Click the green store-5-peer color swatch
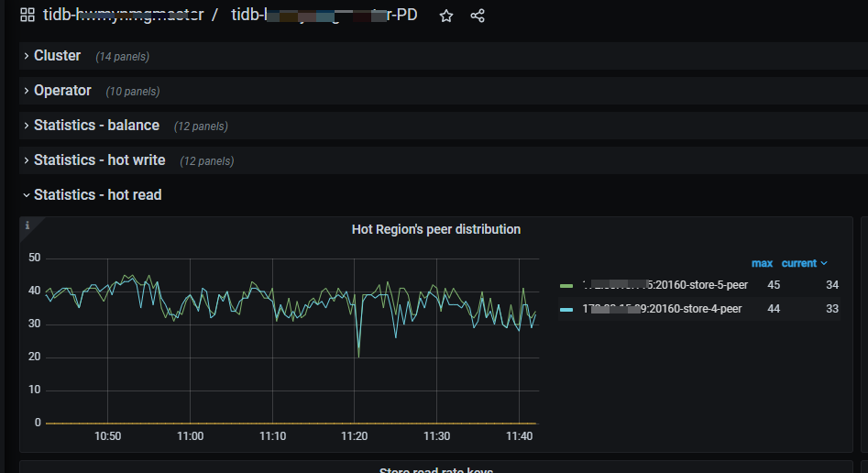868x473 pixels. pos(566,286)
